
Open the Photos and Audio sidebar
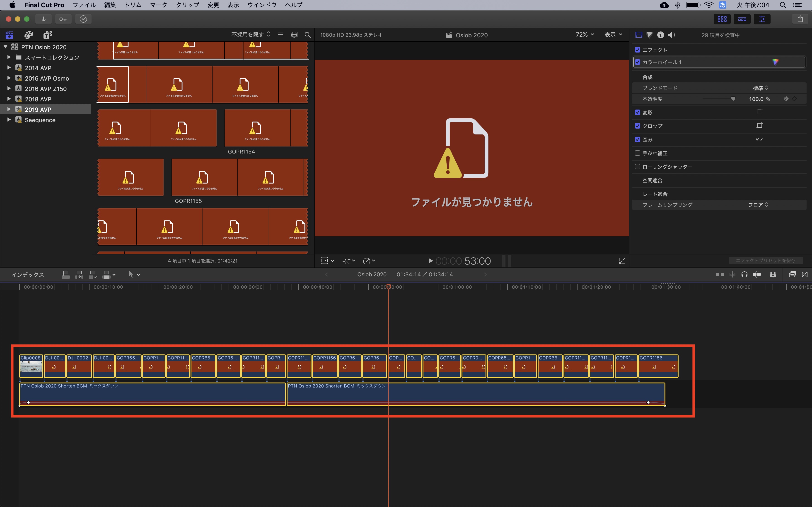pos(29,35)
